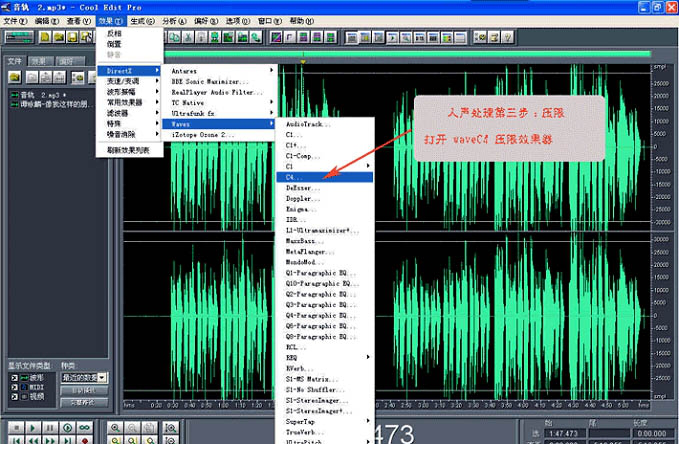Click the upper button below sort dropdown
The height and width of the screenshot is (461, 679).
(84, 390)
